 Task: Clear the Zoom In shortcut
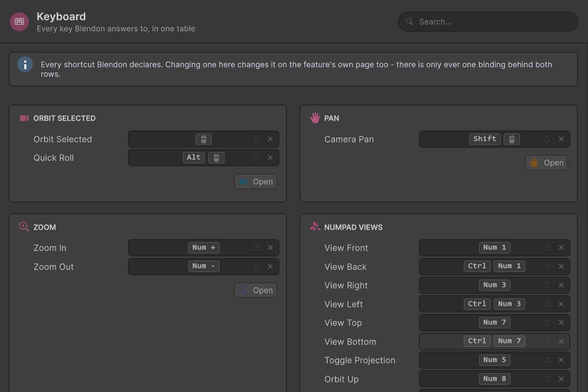tap(271, 247)
